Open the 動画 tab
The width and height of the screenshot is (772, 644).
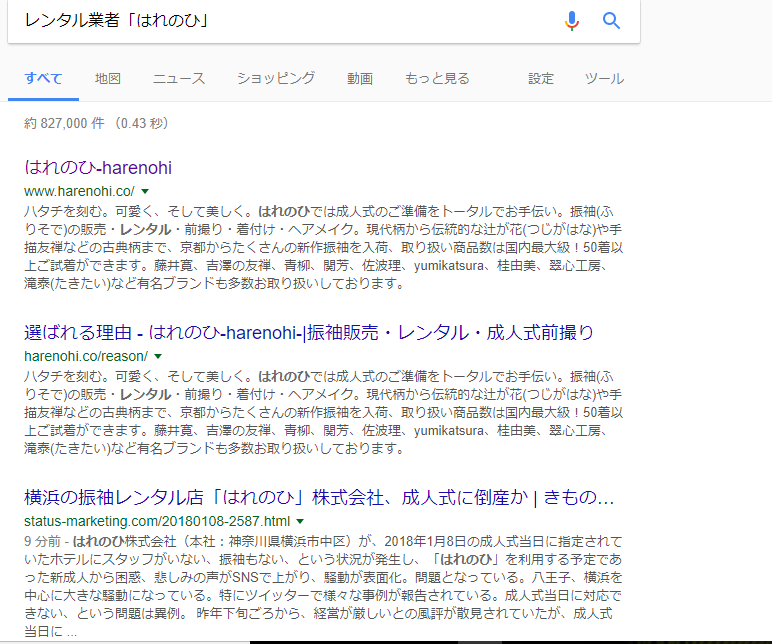(360, 78)
